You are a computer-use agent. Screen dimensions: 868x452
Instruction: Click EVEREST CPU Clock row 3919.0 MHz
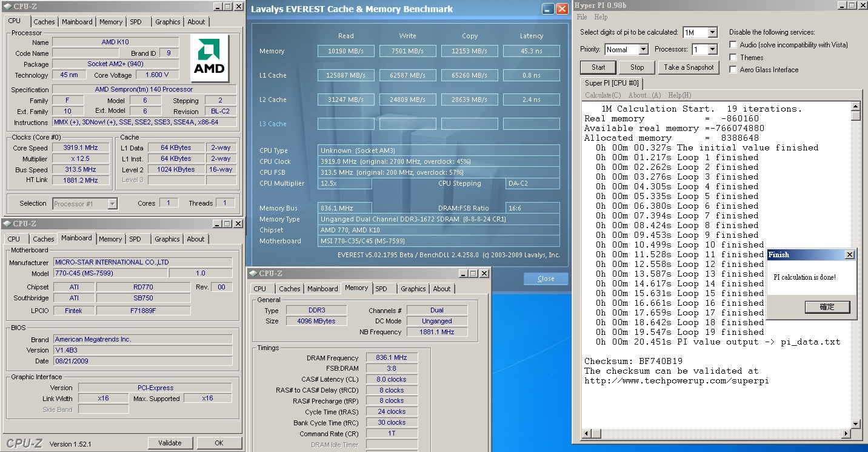(439, 162)
